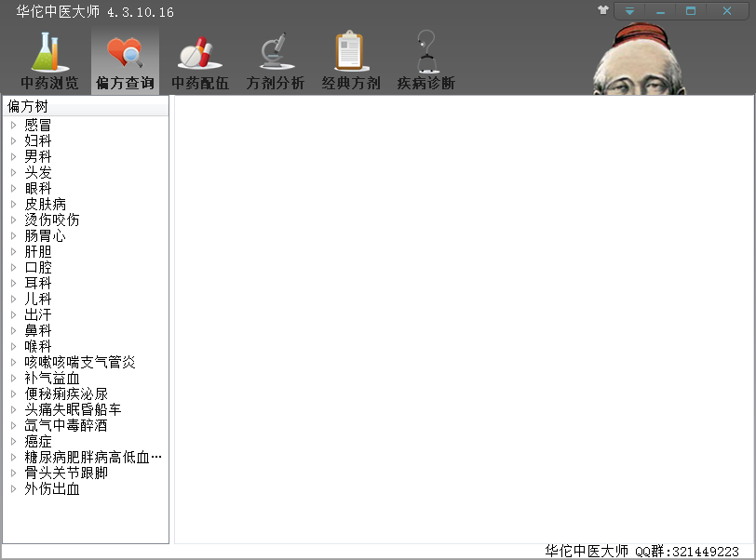This screenshot has width=756, height=560.
Task: Click the 疾病诊断 stethoscope icon
Action: pyautogui.click(x=425, y=53)
